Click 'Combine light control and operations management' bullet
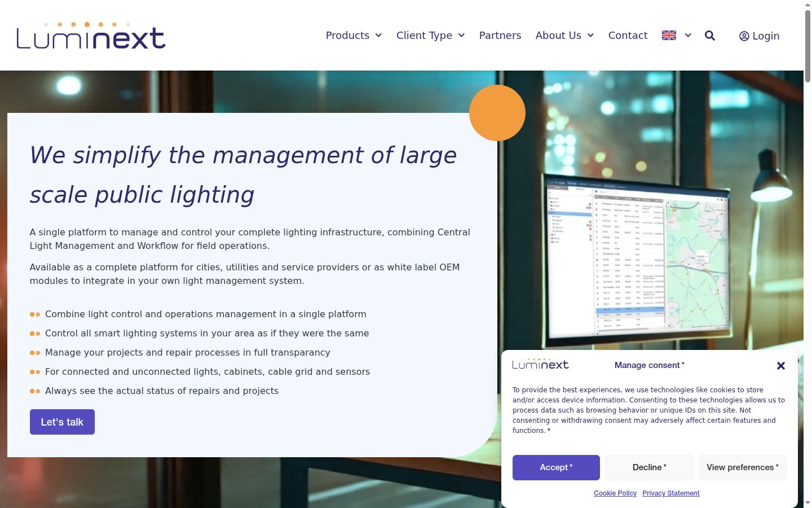Viewport: 812px width, 508px height. 206,314
